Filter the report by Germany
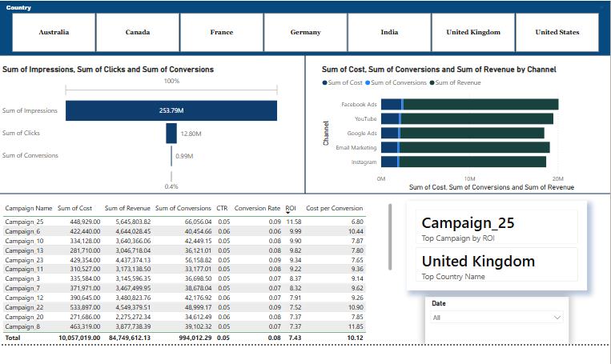Viewport: 611px width, 364px height. pyautogui.click(x=306, y=32)
